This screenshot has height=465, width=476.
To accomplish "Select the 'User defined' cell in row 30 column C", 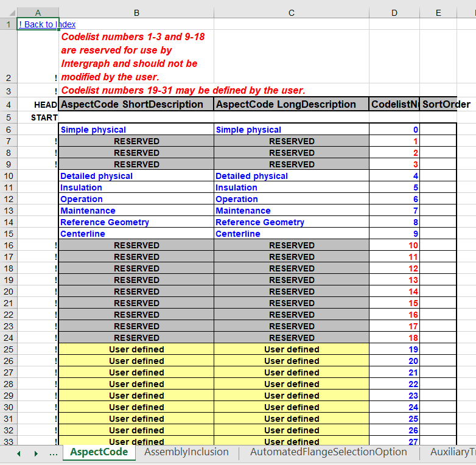I will [x=292, y=407].
